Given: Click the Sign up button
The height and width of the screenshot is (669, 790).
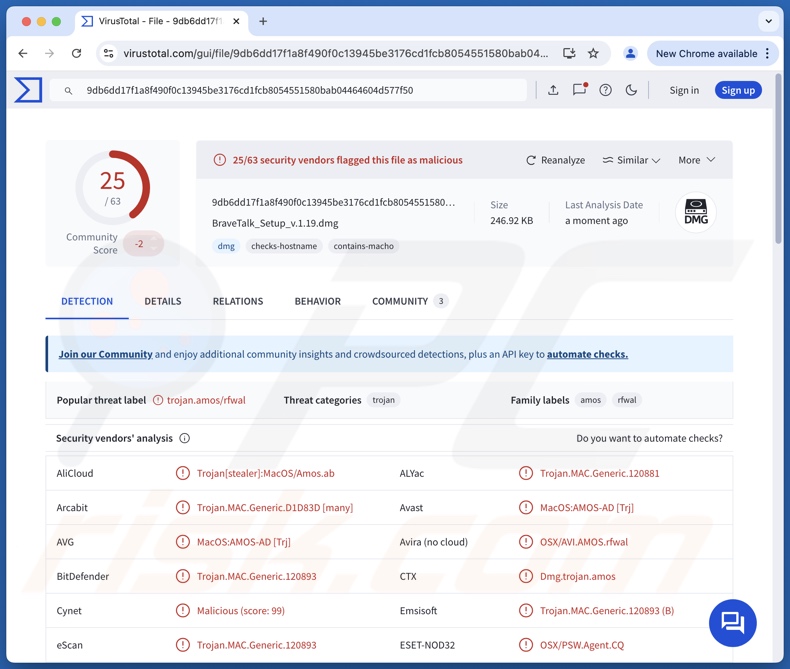Looking at the screenshot, I should pyautogui.click(x=738, y=90).
